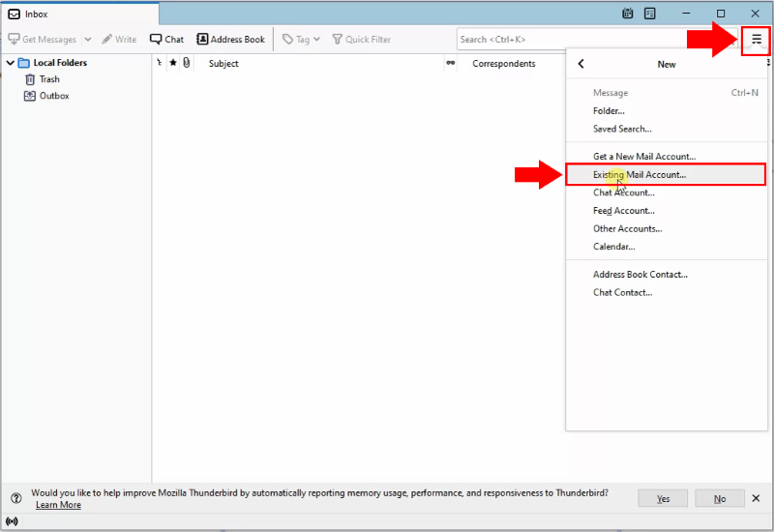Open the Calendar tab icon
The height and width of the screenshot is (532, 774).
[x=627, y=14]
